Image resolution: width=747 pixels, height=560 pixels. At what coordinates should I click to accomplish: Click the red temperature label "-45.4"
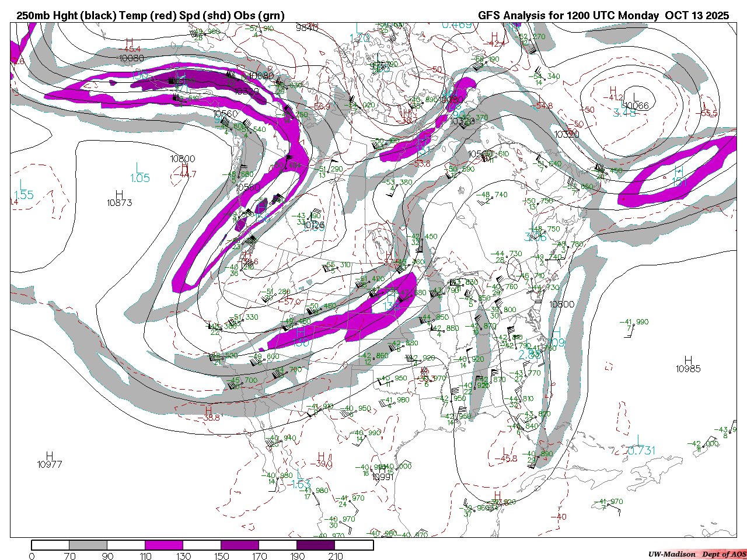129,50
